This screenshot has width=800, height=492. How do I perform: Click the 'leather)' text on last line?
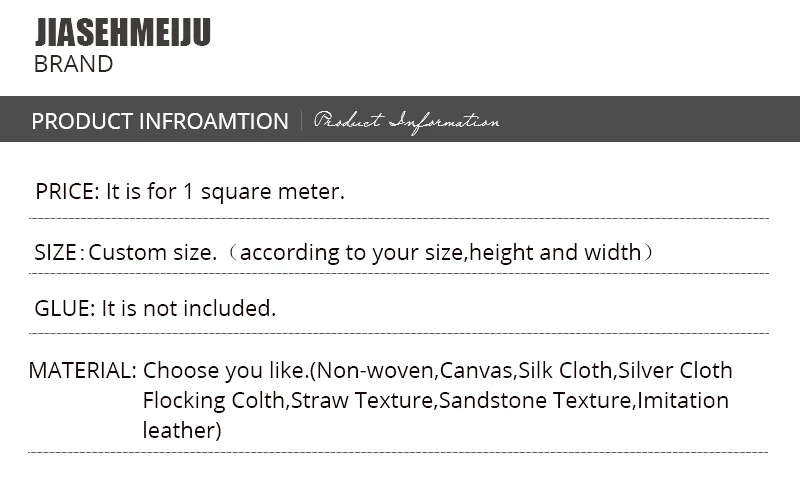[x=182, y=431]
